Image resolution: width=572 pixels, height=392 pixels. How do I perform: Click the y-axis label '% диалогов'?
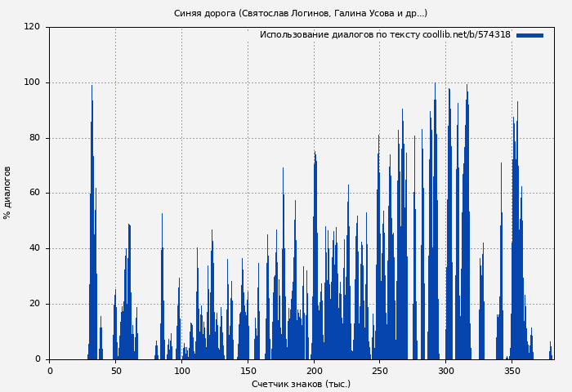pyautogui.click(x=7, y=193)
